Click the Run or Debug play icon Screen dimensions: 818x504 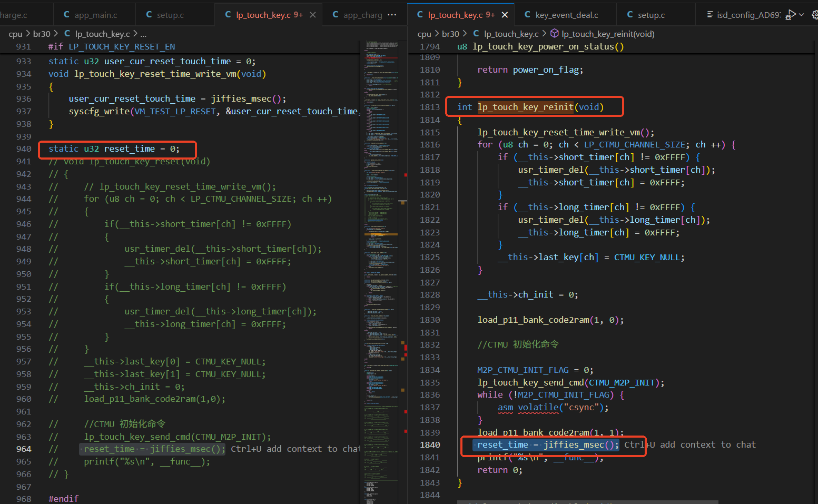790,15
